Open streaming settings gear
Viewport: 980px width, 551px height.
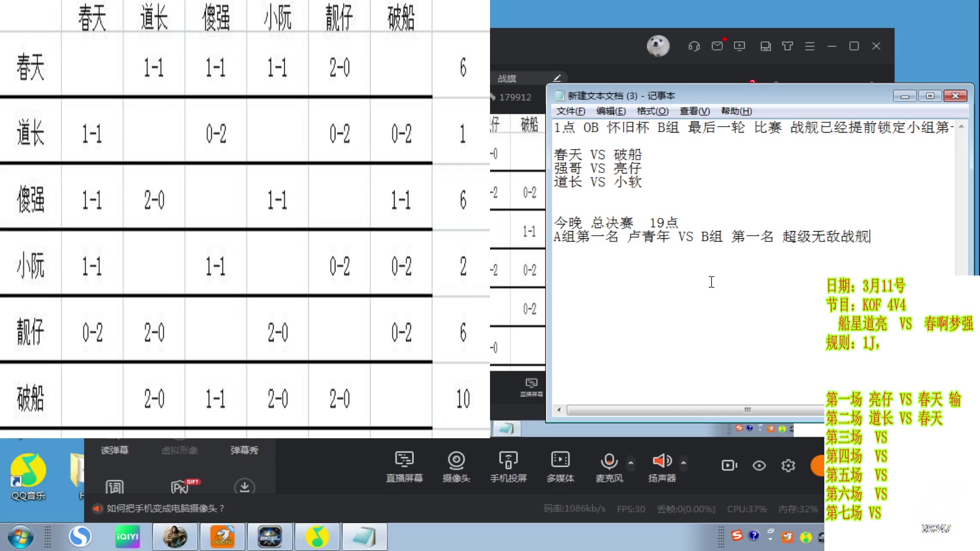tap(788, 465)
